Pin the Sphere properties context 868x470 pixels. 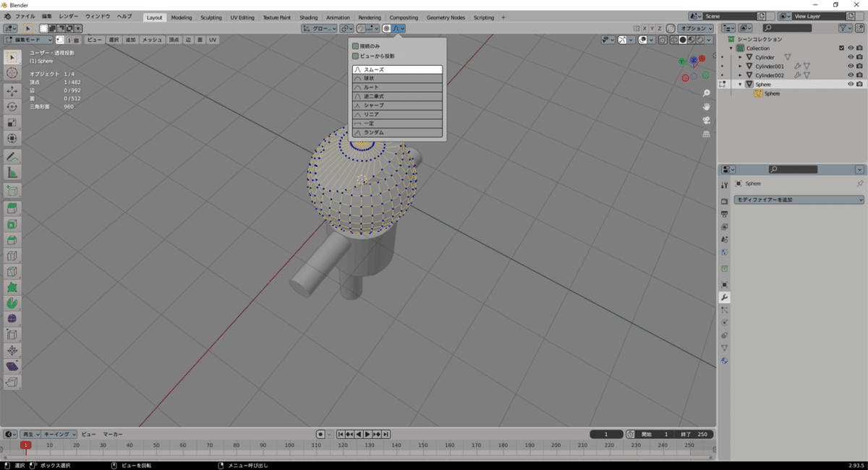coord(860,184)
